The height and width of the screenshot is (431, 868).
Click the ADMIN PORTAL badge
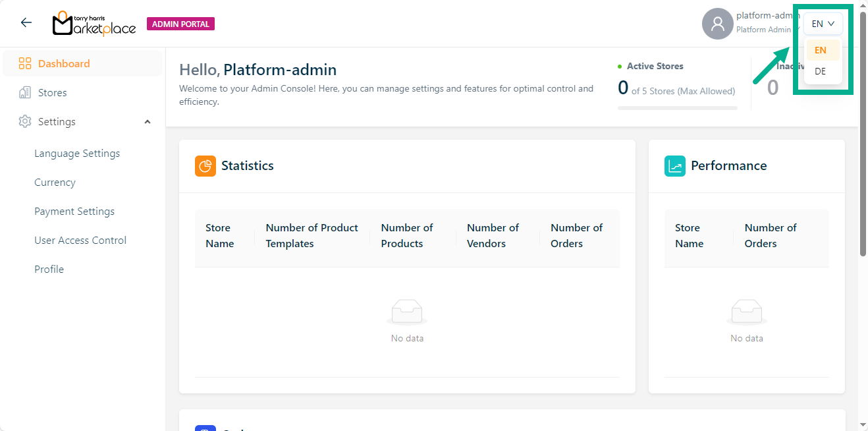point(180,24)
